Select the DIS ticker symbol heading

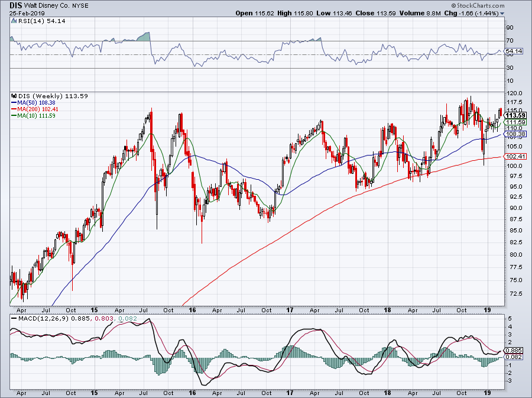tap(15, 5)
